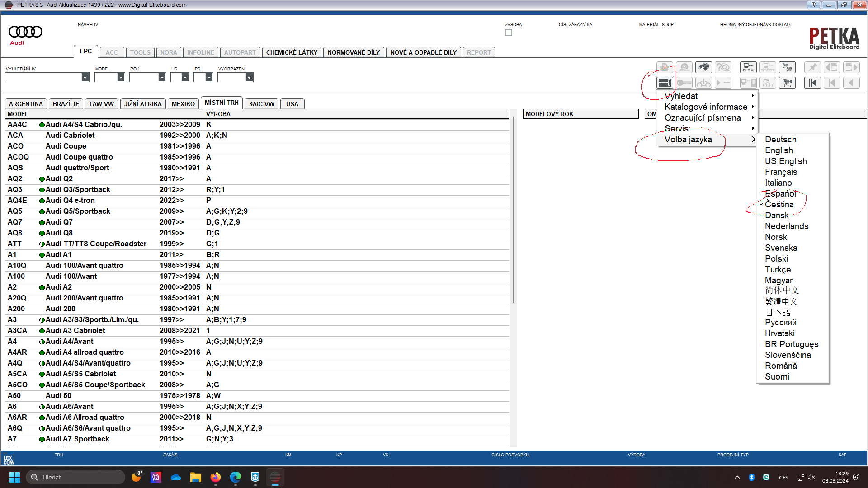
Task: Open Windows Start menu
Action: [14, 477]
